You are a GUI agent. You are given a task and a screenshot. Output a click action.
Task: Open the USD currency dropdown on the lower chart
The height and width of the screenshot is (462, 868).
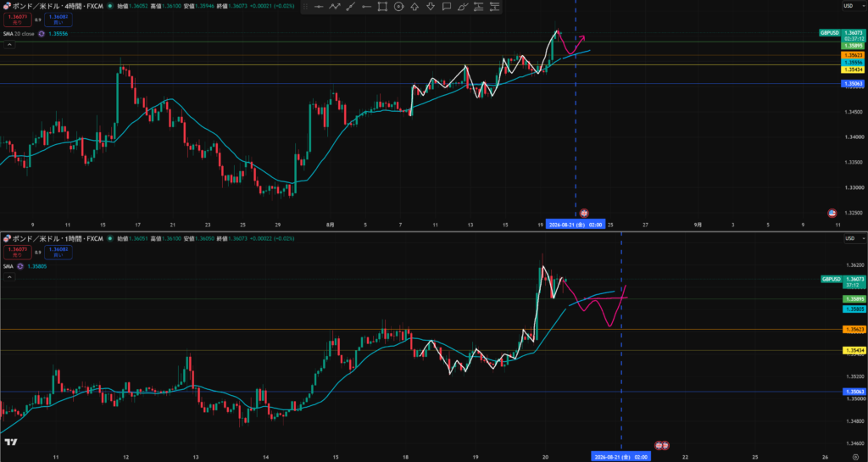pos(854,238)
